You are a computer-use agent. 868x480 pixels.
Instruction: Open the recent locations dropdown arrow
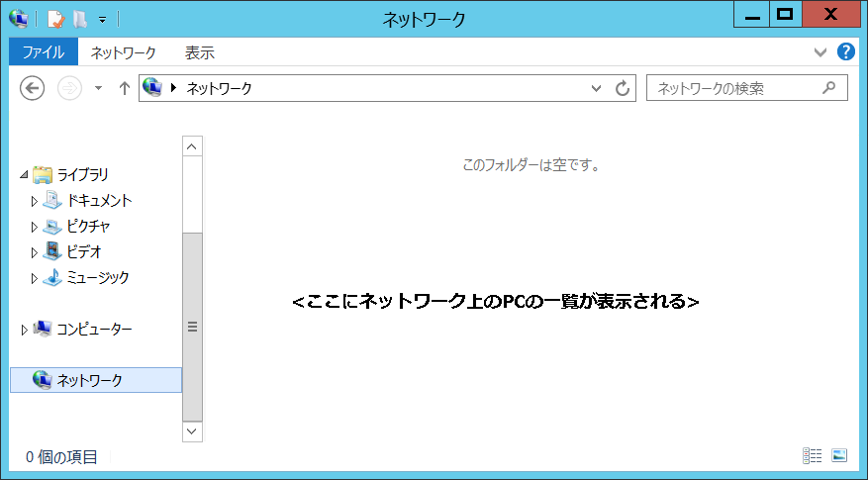tap(99, 88)
